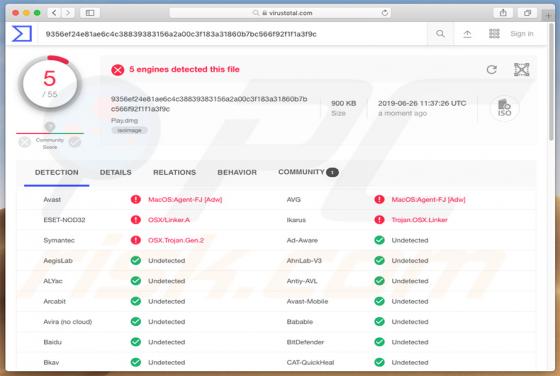Click Safari forward arrow button
Screen dimensions: 560x376
68,13
